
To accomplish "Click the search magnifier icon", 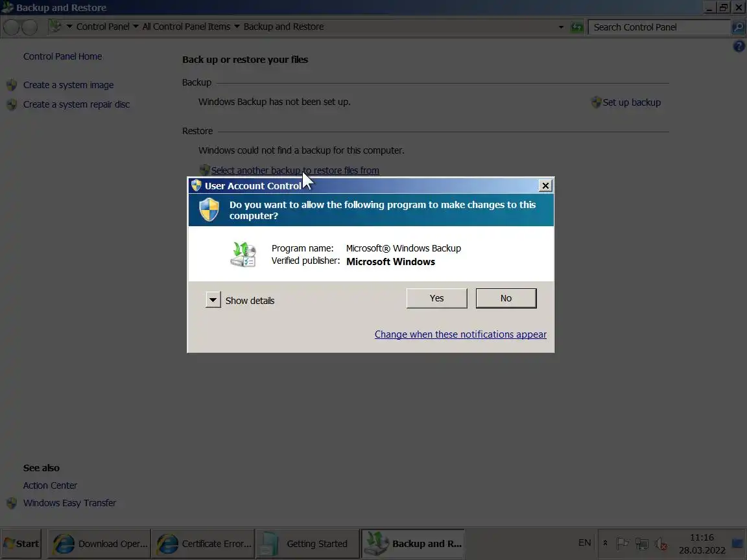I will 737,27.
